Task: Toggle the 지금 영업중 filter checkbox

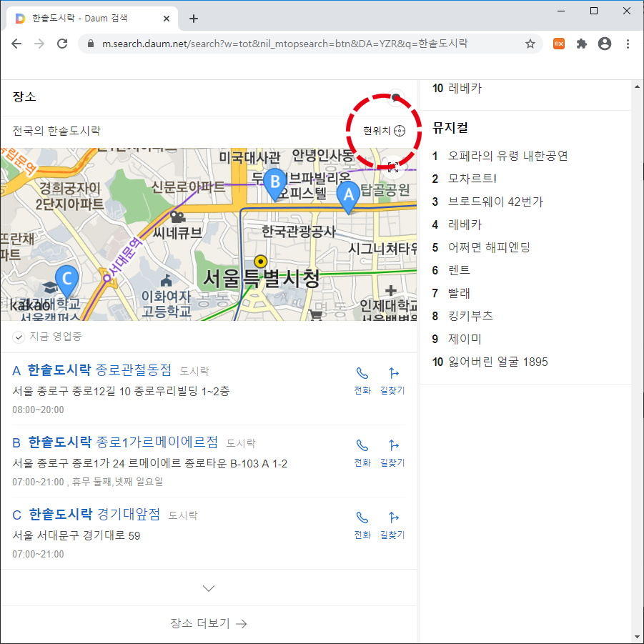Action: tap(19, 337)
